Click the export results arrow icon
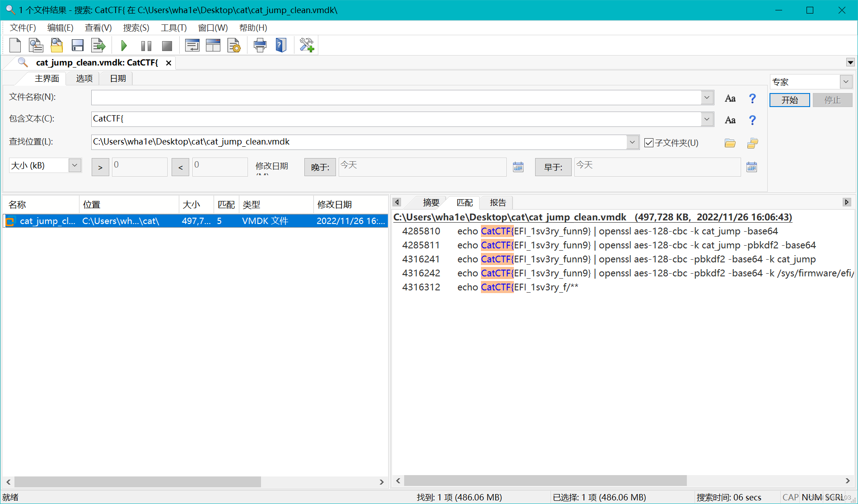858x504 pixels. click(x=98, y=45)
